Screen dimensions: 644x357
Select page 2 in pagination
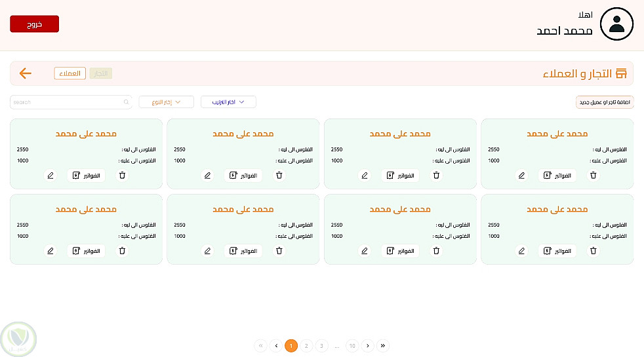pos(306,346)
